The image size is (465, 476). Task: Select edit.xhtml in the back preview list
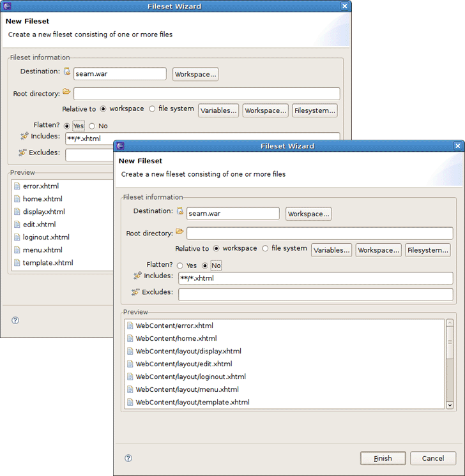(x=39, y=225)
